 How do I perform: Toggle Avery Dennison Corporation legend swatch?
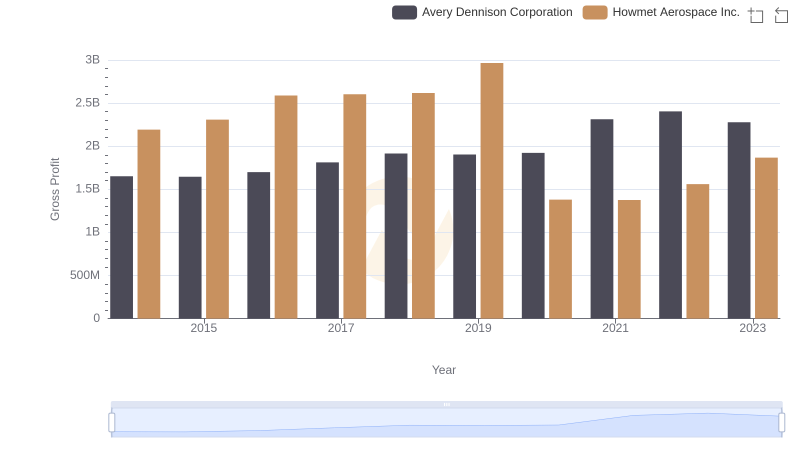click(404, 12)
